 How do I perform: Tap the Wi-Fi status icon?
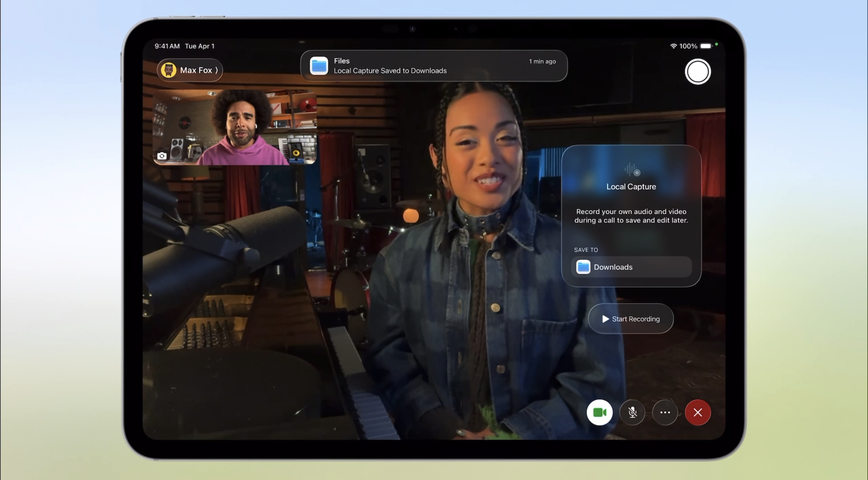tap(673, 46)
